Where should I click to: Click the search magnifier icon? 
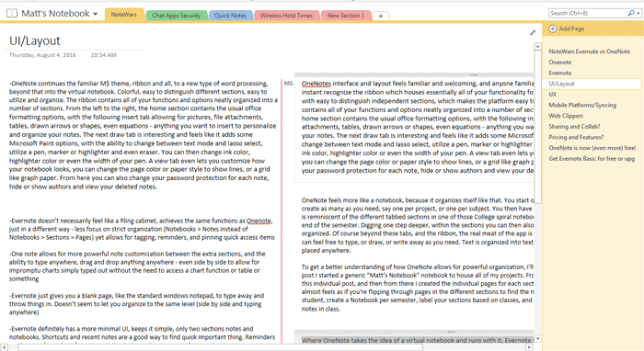631,13
